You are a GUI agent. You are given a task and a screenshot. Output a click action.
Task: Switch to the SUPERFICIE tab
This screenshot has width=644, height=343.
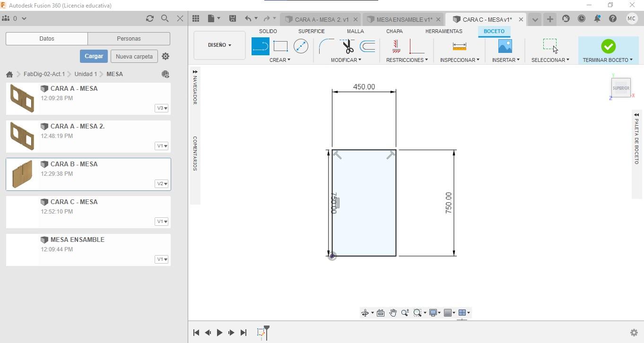[x=312, y=31]
